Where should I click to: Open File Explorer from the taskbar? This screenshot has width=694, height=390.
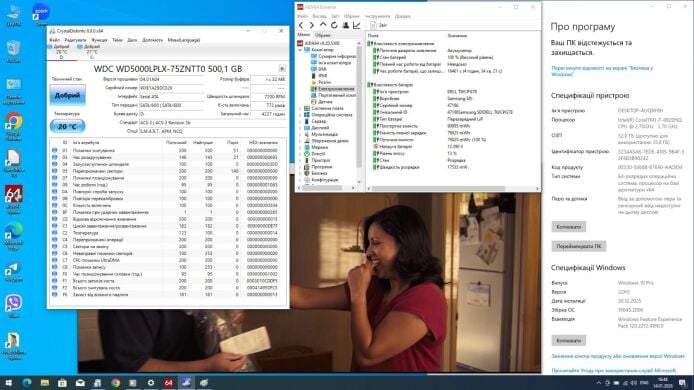tap(45, 382)
